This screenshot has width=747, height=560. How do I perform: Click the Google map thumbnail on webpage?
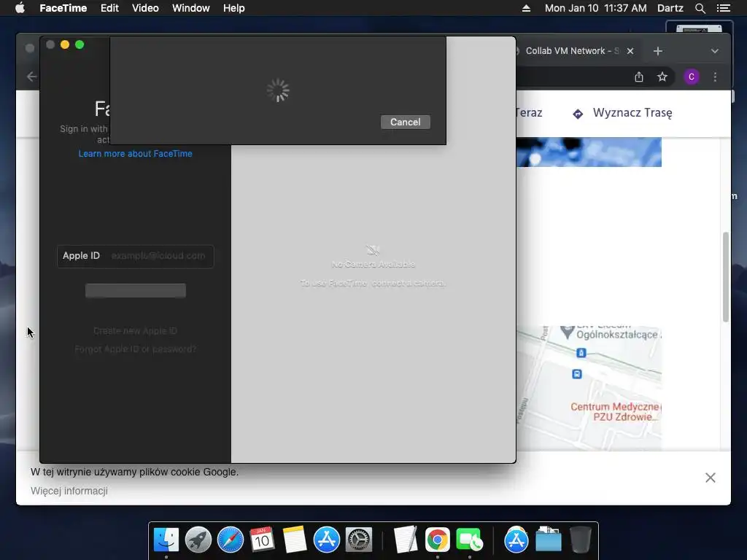pyautogui.click(x=589, y=388)
